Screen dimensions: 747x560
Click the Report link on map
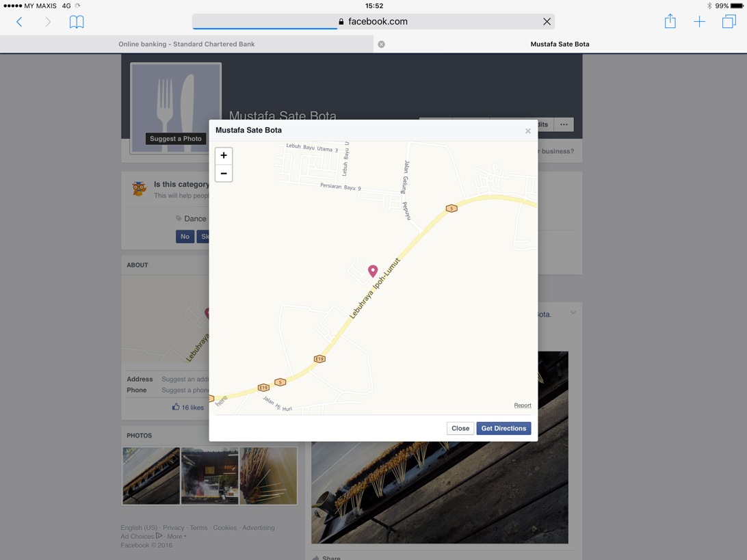click(523, 405)
